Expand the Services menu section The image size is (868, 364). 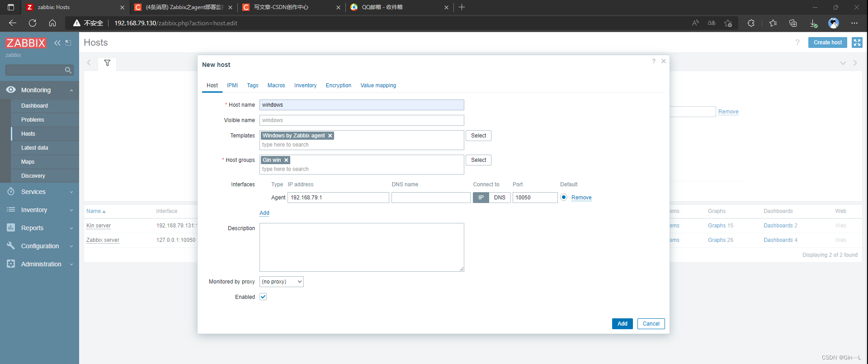40,192
